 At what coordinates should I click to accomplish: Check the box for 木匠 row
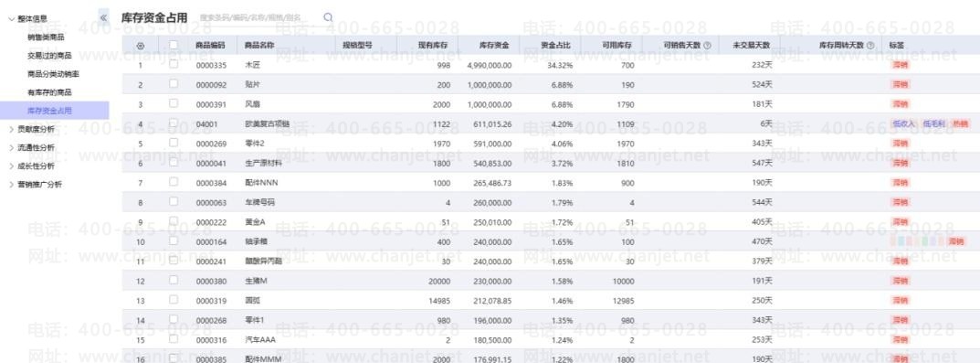[x=174, y=65]
